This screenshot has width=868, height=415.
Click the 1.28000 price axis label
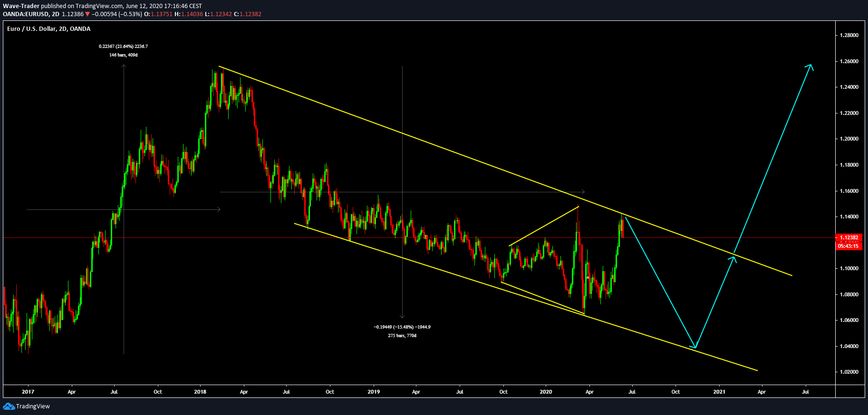point(849,35)
